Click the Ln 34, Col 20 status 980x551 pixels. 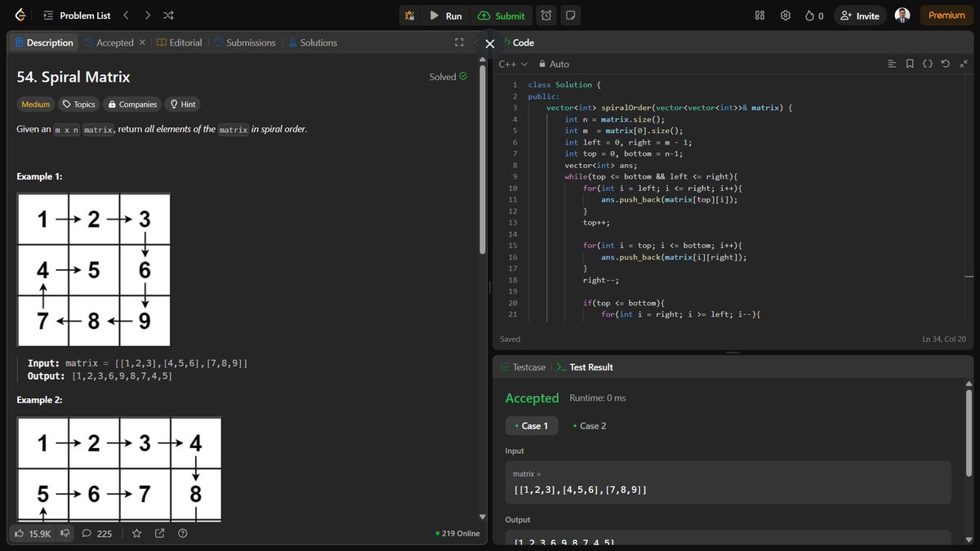[x=943, y=339]
